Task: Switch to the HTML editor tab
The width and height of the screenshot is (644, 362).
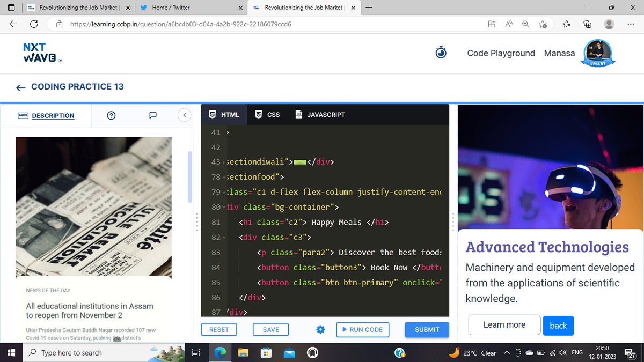Action: pos(224,115)
